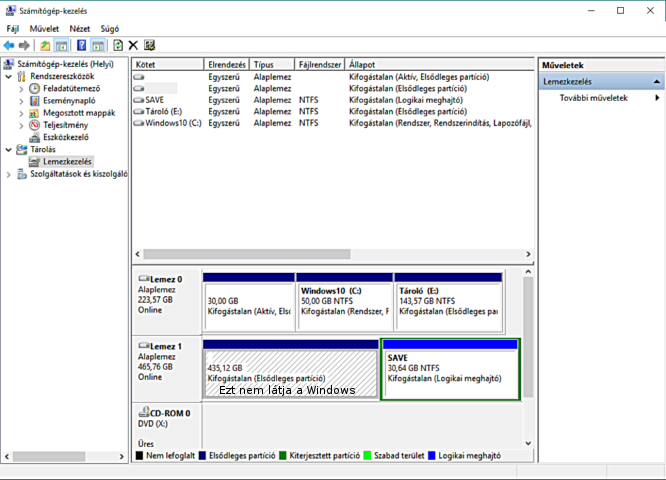Click the drive icon of Tároló (E:) row
This screenshot has height=480, width=666.
click(138, 111)
